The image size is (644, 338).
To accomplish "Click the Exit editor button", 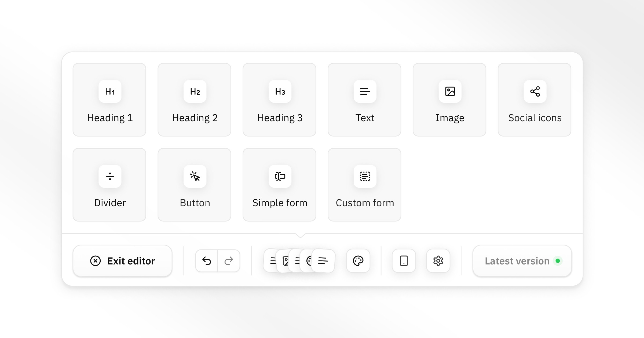I will (122, 261).
